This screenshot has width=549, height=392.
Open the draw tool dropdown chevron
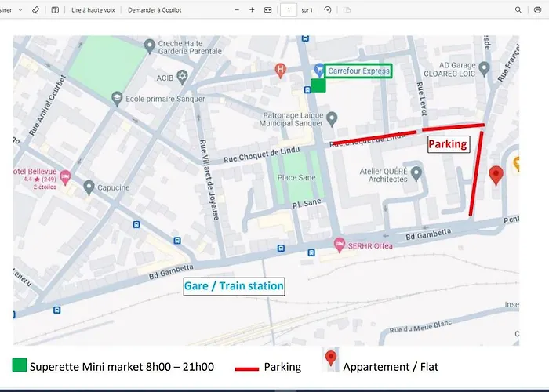[x=19, y=10]
